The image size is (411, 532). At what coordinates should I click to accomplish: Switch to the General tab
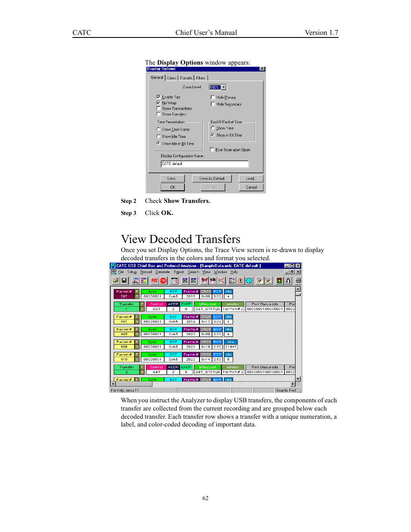[x=157, y=78]
